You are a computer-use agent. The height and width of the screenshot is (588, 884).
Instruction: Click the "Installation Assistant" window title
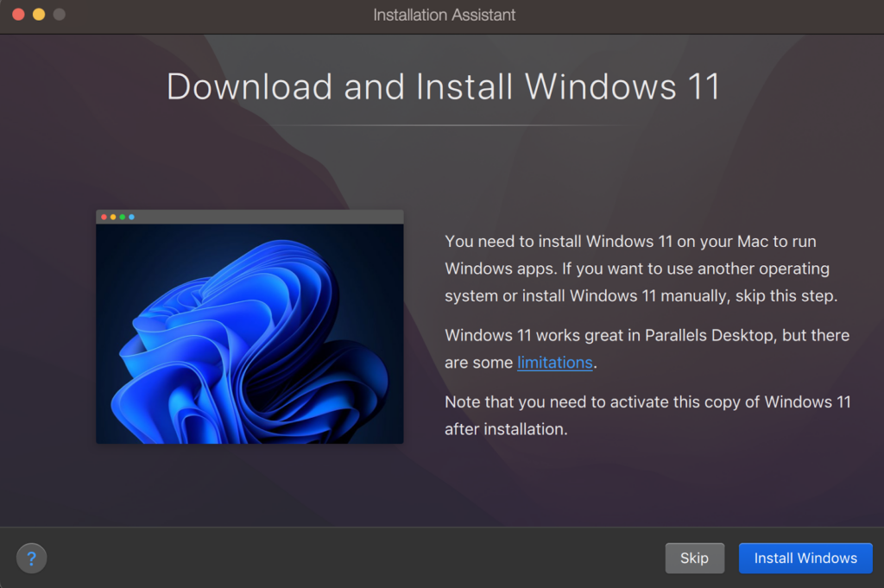444,15
